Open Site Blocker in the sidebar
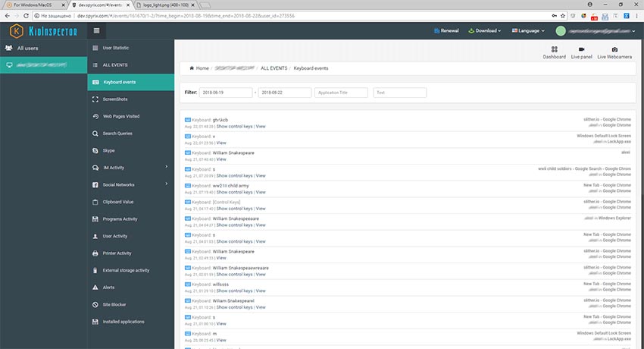Viewport: 644px width, 349px height. click(x=115, y=304)
